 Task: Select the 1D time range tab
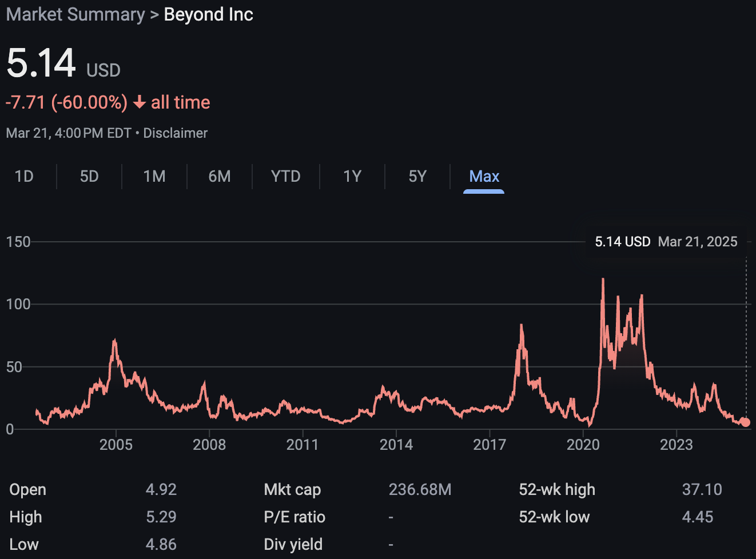click(x=24, y=176)
